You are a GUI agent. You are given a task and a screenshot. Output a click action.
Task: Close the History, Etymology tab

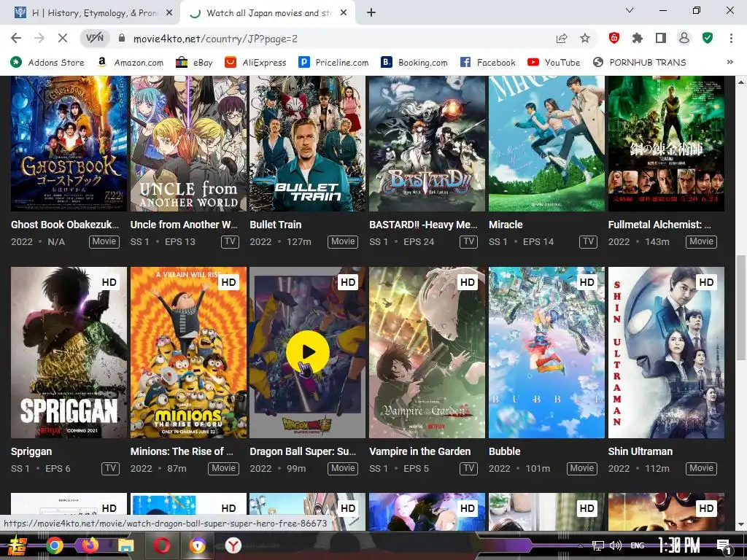[169, 13]
